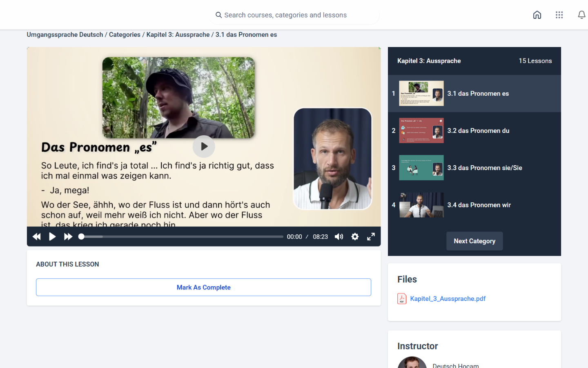Click the home icon in header
Image resolution: width=588 pixels, height=368 pixels.
pos(537,15)
